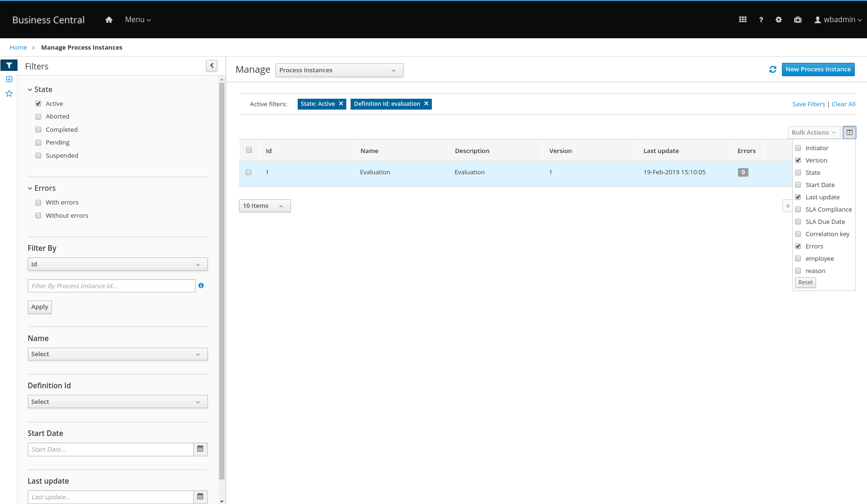Image resolution: width=867 pixels, height=504 pixels.
Task: Click the help question mark icon
Action: [x=761, y=20]
